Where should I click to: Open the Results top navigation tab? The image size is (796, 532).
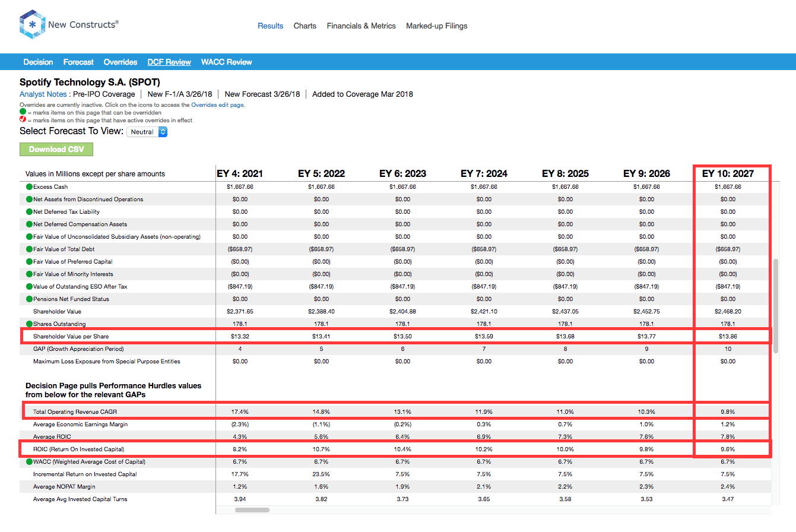271,26
